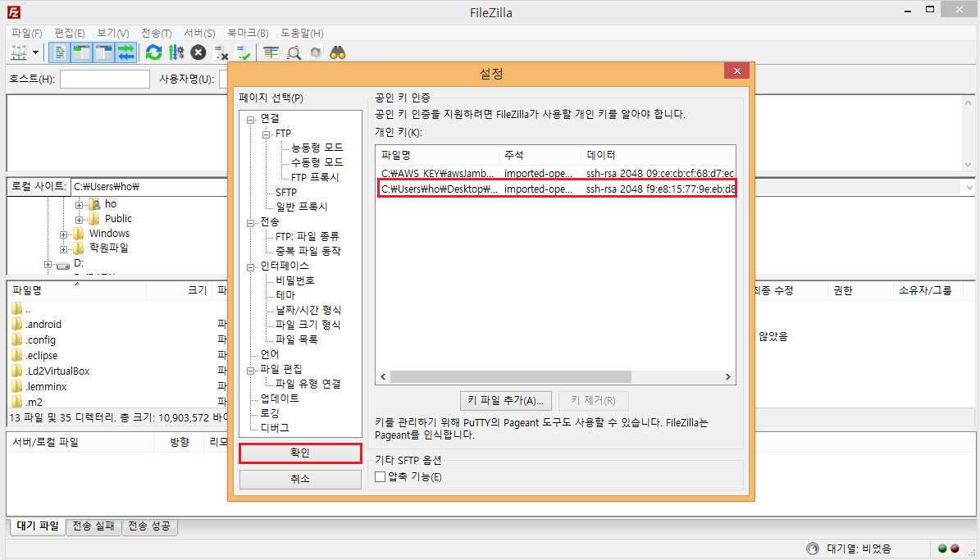Open the 파일(F) menu
This screenshot has height=560, width=980.
(x=27, y=33)
